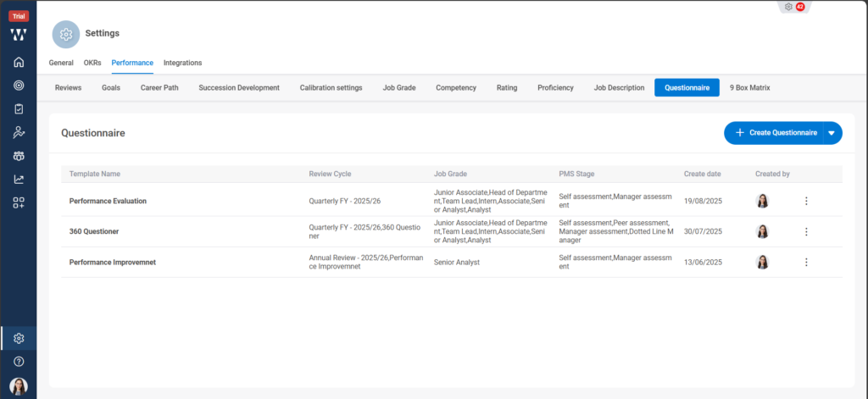This screenshot has width=868, height=399.
Task: Open the add modules grid icon in sidebar
Action: coord(19,203)
